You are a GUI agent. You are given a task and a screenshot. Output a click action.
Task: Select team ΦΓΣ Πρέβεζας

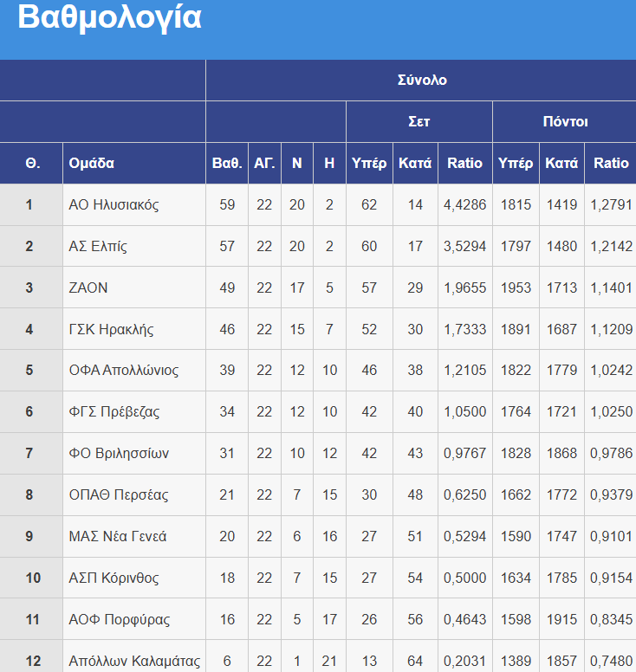pyautogui.click(x=114, y=412)
